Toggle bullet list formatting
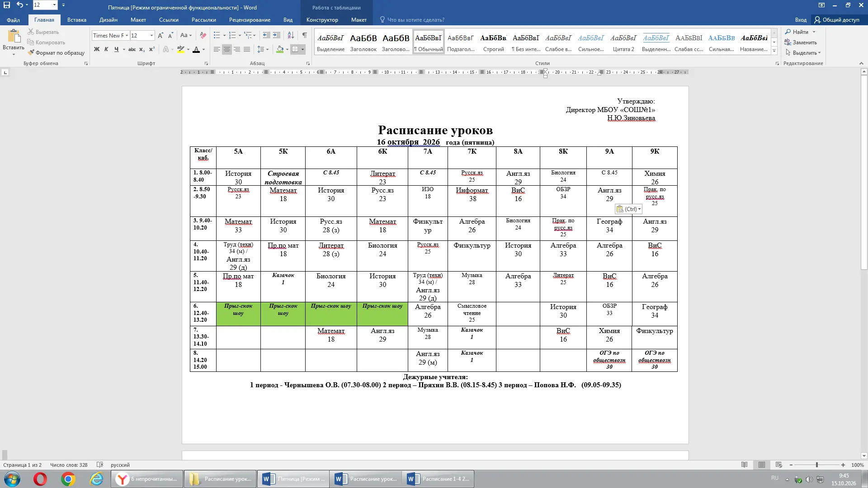This screenshot has height=488, width=868. pos(217,35)
